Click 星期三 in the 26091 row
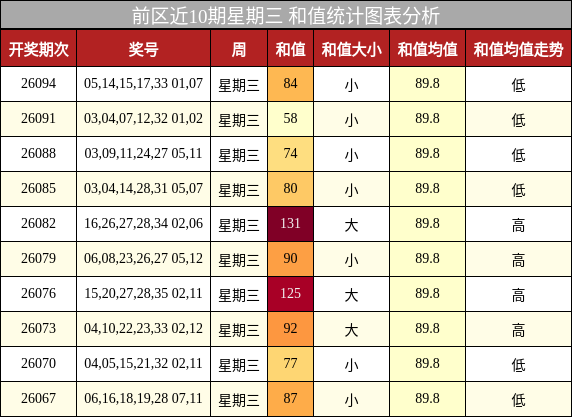The image size is (572, 417). coord(239,120)
